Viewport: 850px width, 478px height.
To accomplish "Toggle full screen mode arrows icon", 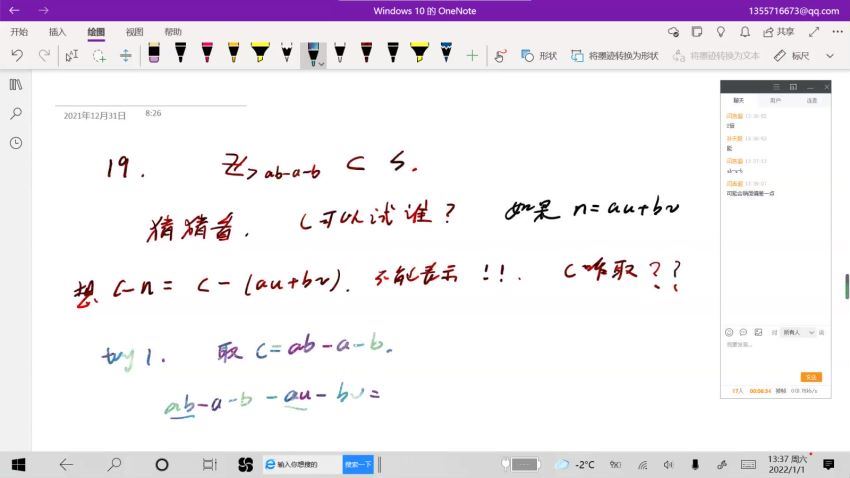I will coord(812,31).
